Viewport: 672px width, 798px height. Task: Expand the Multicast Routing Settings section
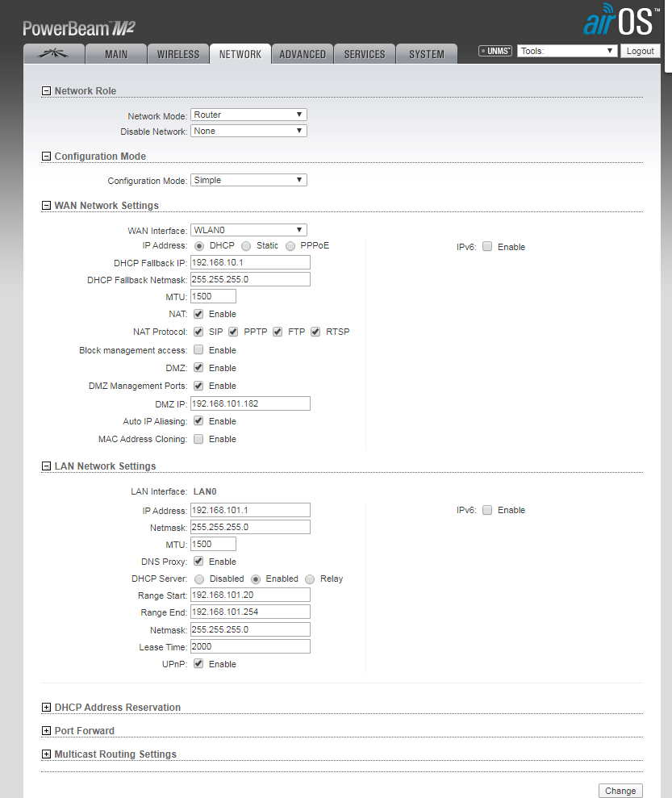coord(46,754)
